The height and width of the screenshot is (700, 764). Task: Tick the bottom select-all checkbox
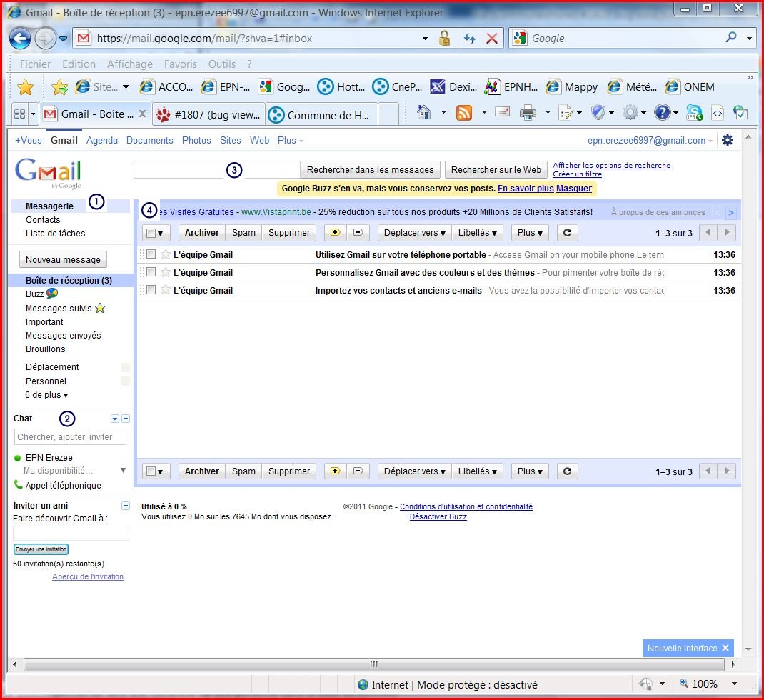(x=151, y=471)
